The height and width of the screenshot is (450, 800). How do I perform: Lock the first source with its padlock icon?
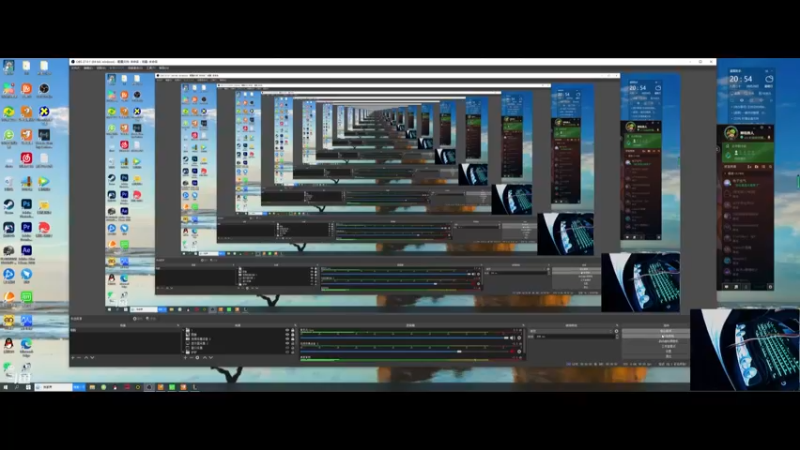[x=293, y=330]
